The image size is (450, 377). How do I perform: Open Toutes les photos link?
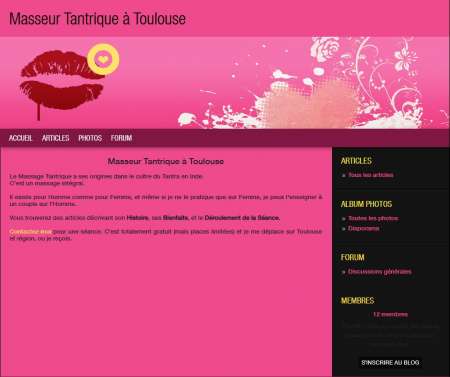pos(373,218)
